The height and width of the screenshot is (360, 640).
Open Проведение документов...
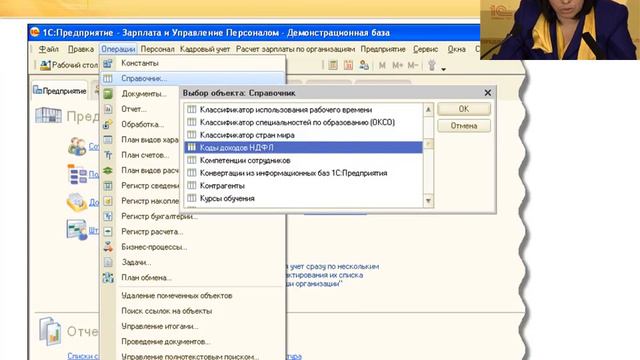166,342
